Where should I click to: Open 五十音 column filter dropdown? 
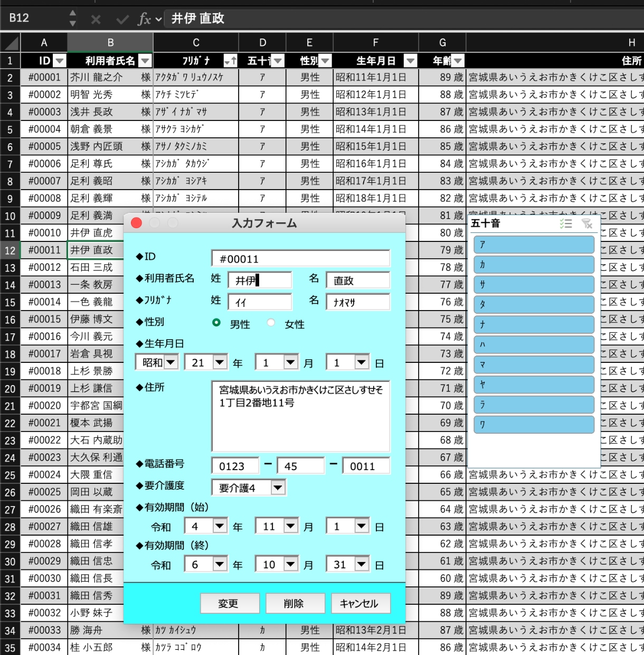tap(278, 61)
